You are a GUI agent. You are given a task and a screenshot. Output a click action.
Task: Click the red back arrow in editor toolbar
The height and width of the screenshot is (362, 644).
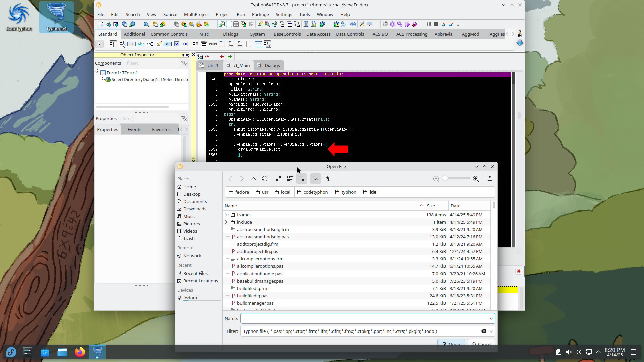222,56
